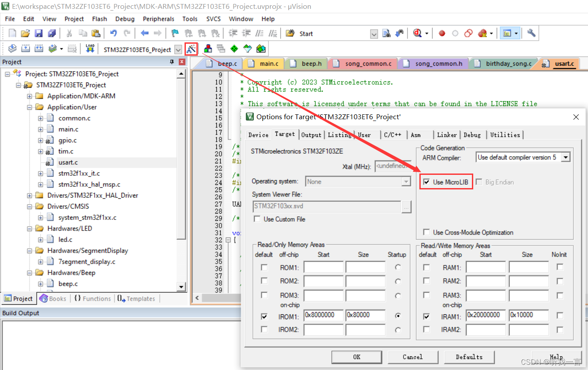Switch to the C/C++ tab in Options dialog

pyautogui.click(x=392, y=135)
